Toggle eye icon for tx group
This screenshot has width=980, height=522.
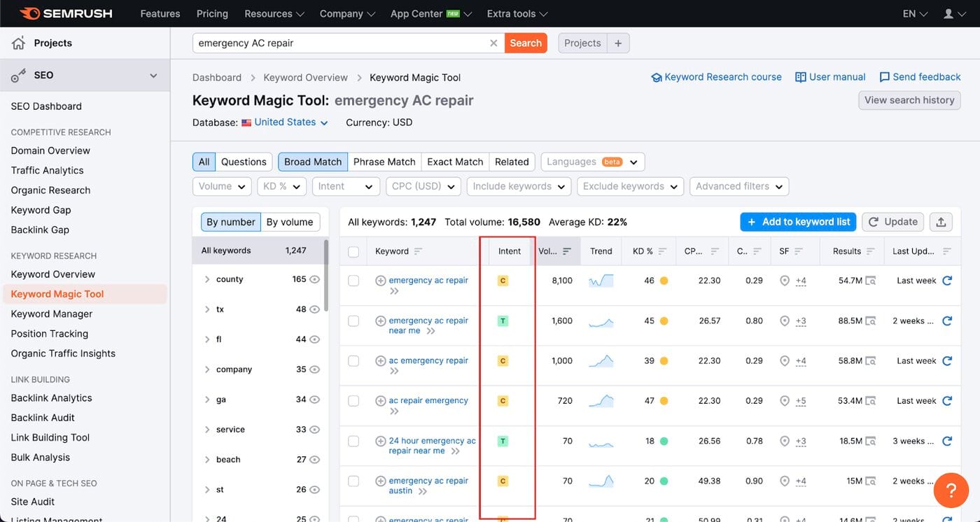315,309
